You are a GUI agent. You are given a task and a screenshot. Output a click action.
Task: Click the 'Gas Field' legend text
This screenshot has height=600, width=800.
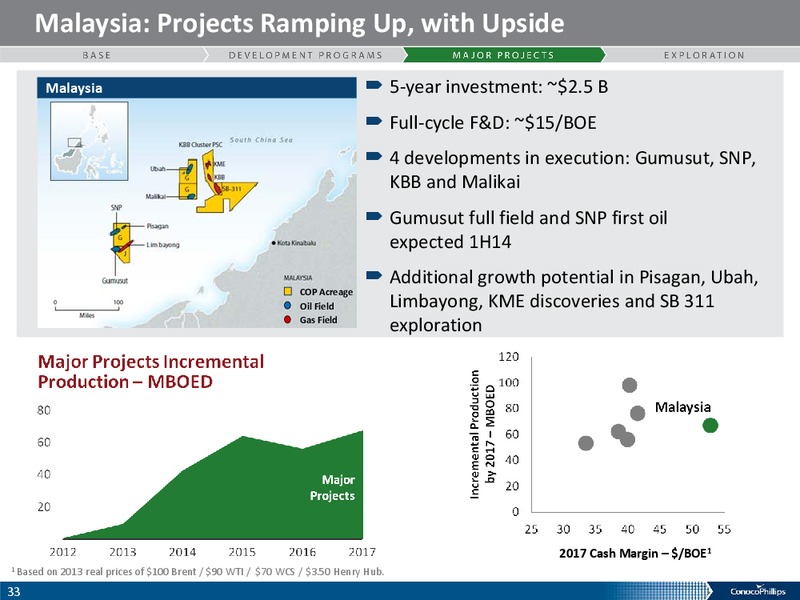(318, 320)
